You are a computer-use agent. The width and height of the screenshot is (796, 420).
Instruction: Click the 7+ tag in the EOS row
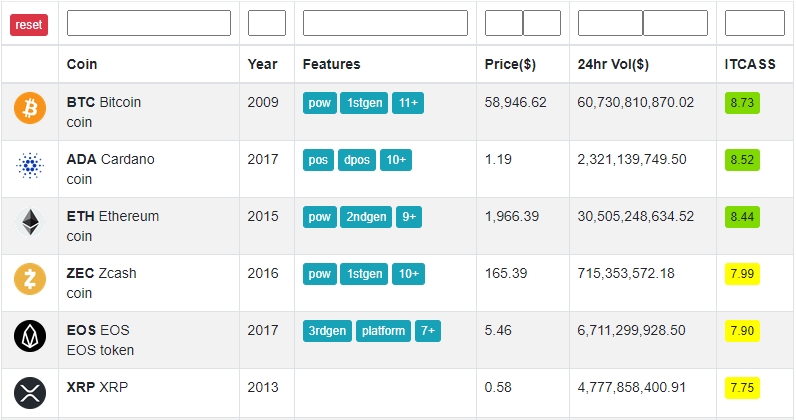428,331
